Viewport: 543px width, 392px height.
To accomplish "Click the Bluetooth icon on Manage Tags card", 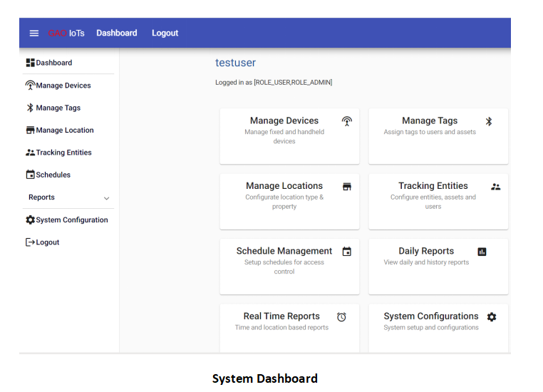I will (x=489, y=121).
